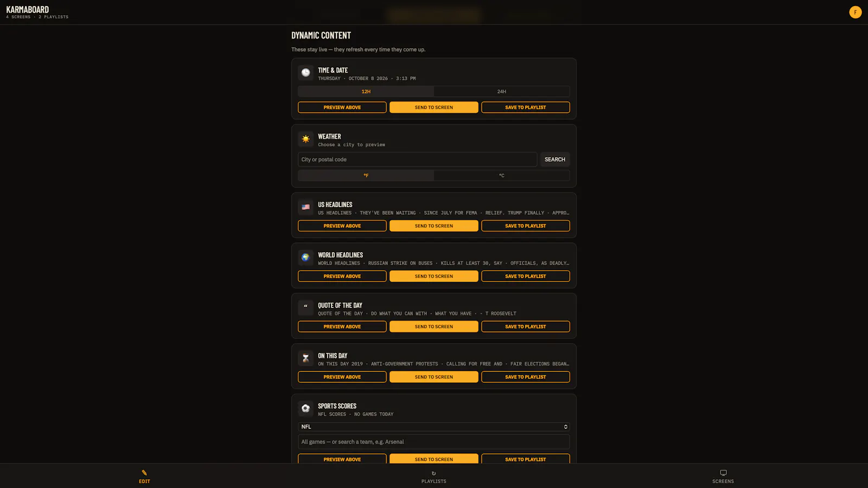Focus the City or postal code field
The height and width of the screenshot is (488, 868).
(417, 159)
